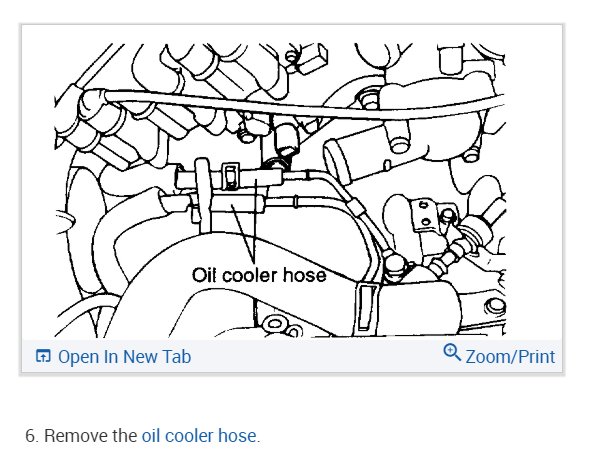Select the Zoom/Print text link
Viewport: 606px width, 472px height.
(x=510, y=356)
